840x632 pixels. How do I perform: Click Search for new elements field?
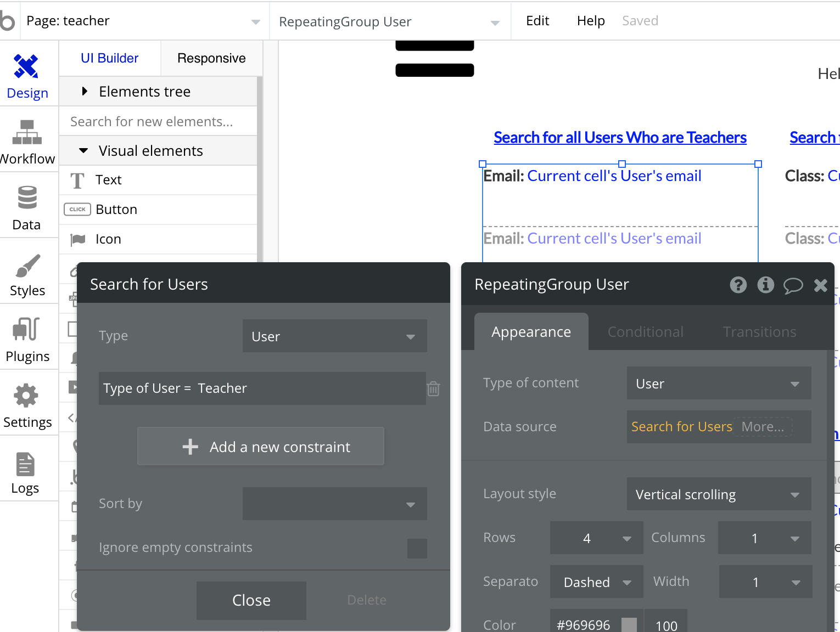point(158,121)
